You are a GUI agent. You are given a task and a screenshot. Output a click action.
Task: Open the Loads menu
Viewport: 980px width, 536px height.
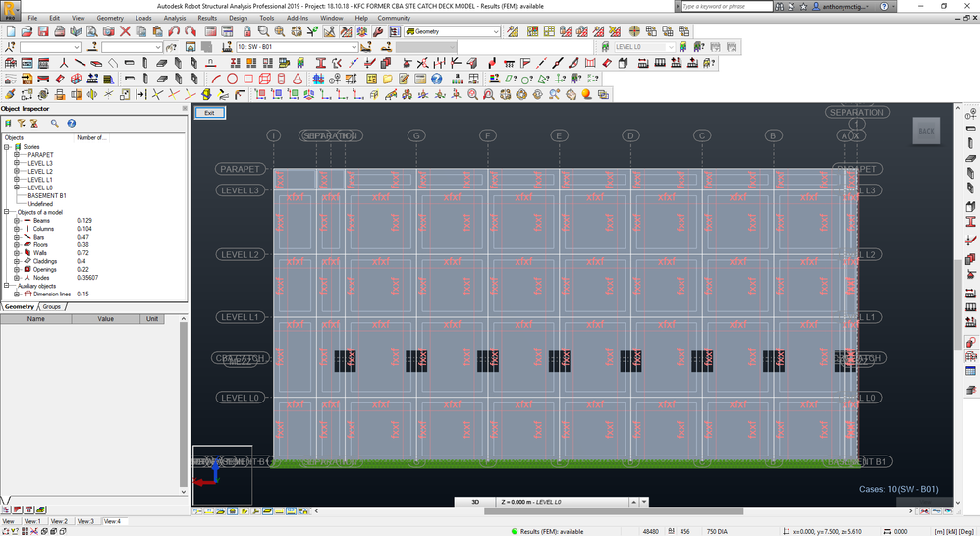tap(143, 18)
